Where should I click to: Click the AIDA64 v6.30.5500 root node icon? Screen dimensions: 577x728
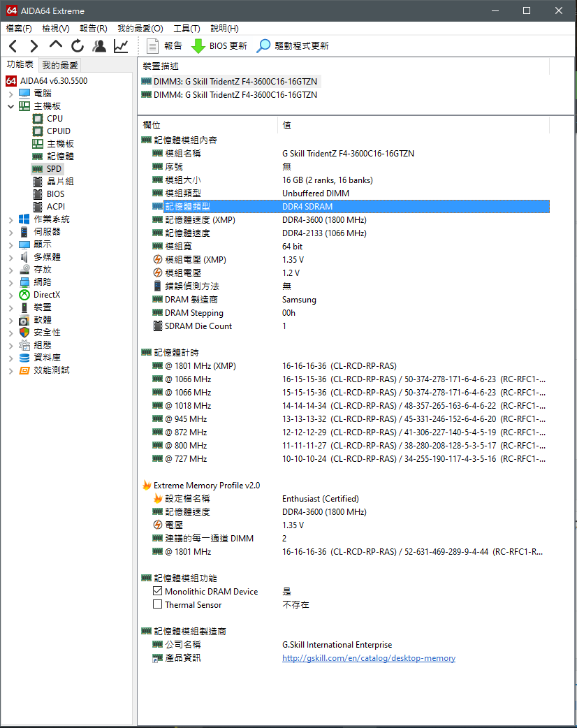coord(11,81)
